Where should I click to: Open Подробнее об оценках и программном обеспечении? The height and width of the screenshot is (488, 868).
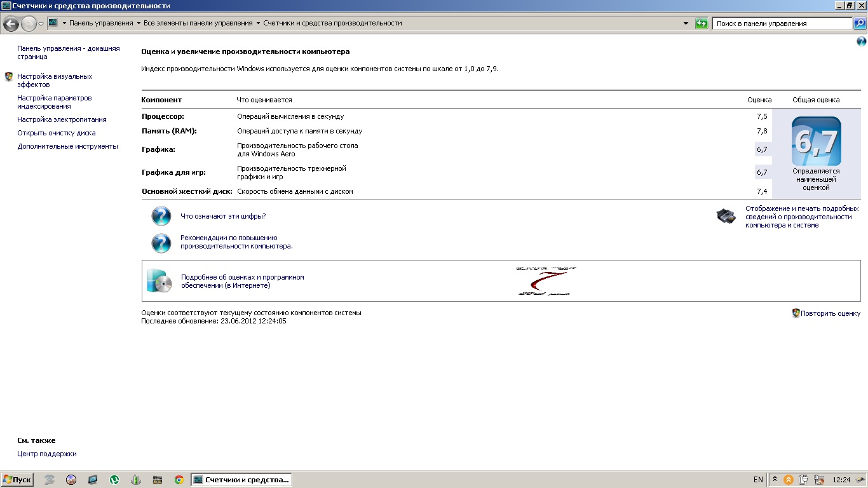243,281
